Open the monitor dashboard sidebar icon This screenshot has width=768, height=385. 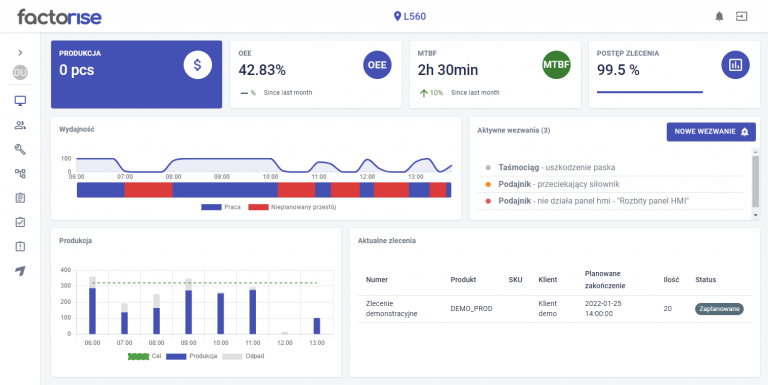20,101
